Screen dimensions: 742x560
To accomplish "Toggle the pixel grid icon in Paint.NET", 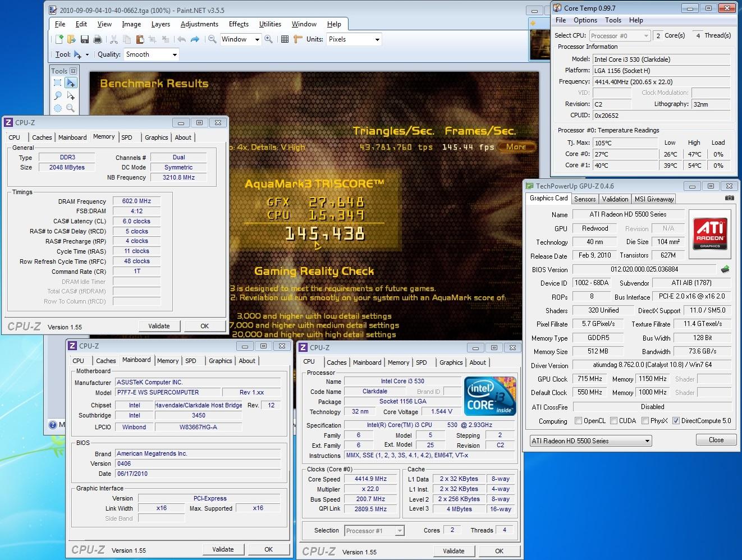I will [285, 39].
